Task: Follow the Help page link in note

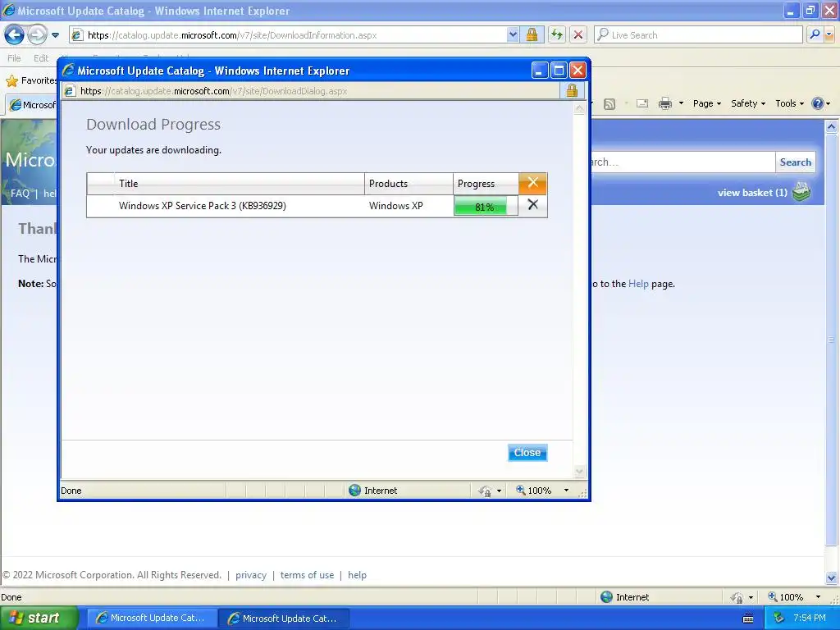Action: coord(638,284)
